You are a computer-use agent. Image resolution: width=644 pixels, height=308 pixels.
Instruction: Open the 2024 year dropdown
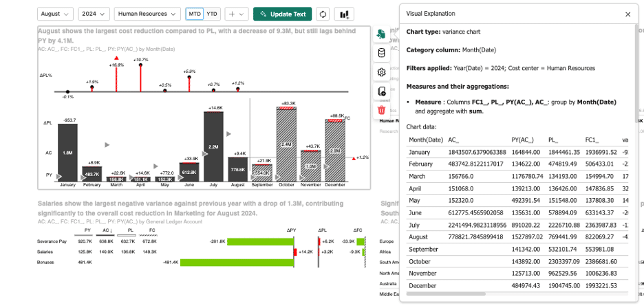[94, 14]
